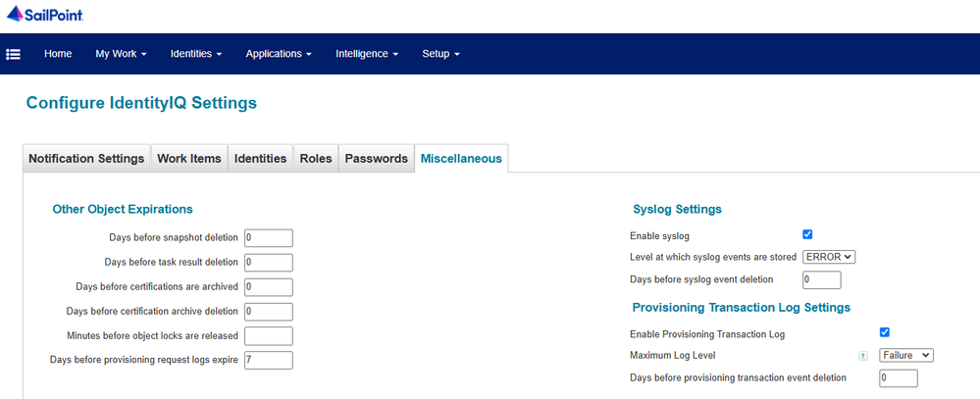Expand the My Work menu
Viewport: 980px width, 399px height.
[121, 53]
